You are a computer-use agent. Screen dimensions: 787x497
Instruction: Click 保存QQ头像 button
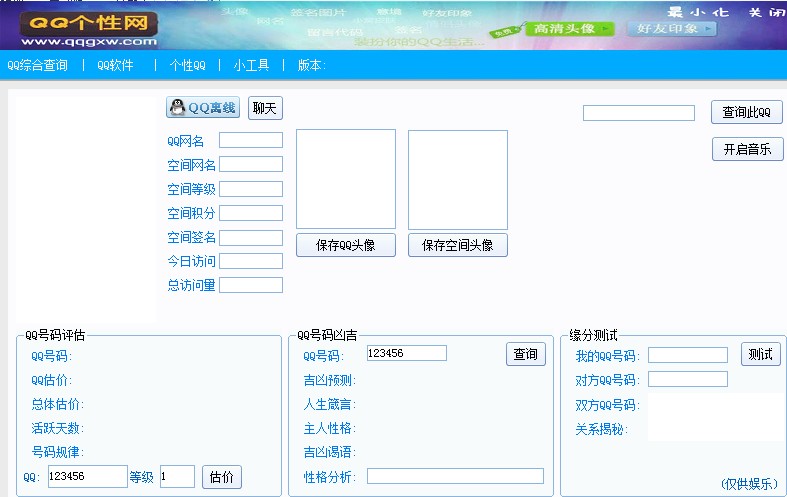pos(346,245)
